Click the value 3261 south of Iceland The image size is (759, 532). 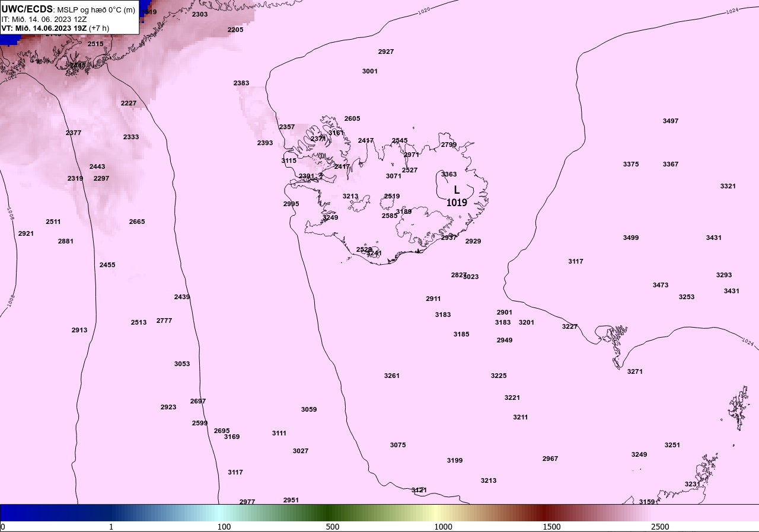point(392,376)
